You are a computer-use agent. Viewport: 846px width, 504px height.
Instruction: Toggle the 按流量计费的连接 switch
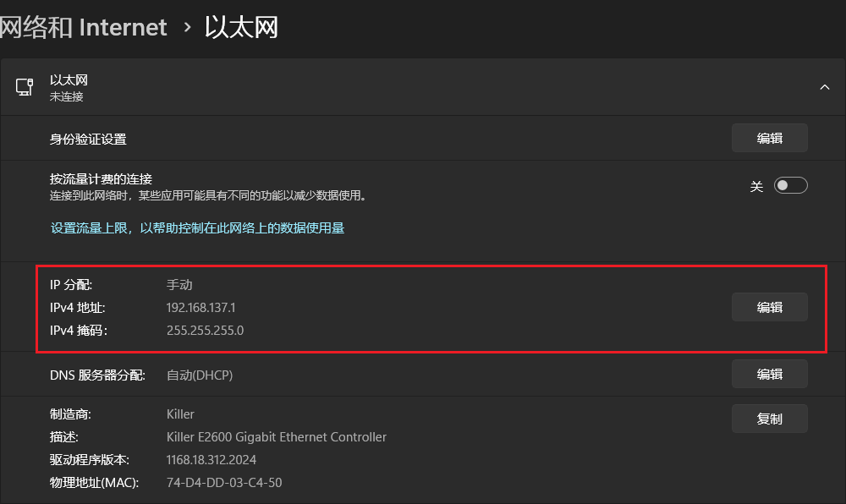(x=790, y=185)
